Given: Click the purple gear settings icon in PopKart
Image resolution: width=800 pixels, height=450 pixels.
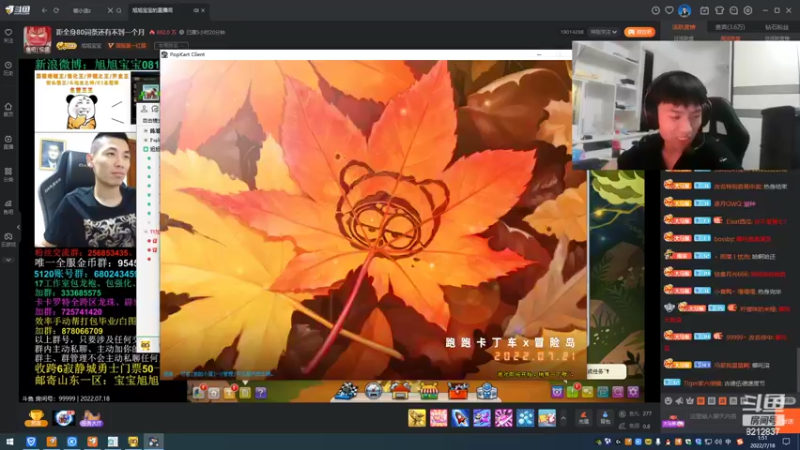Looking at the screenshot, I should 633,392.
